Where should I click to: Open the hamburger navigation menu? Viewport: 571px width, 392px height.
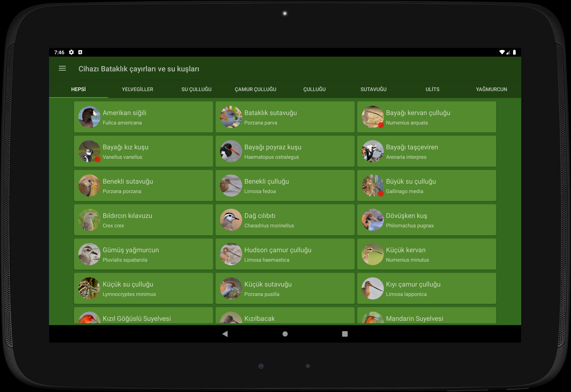pos(62,68)
